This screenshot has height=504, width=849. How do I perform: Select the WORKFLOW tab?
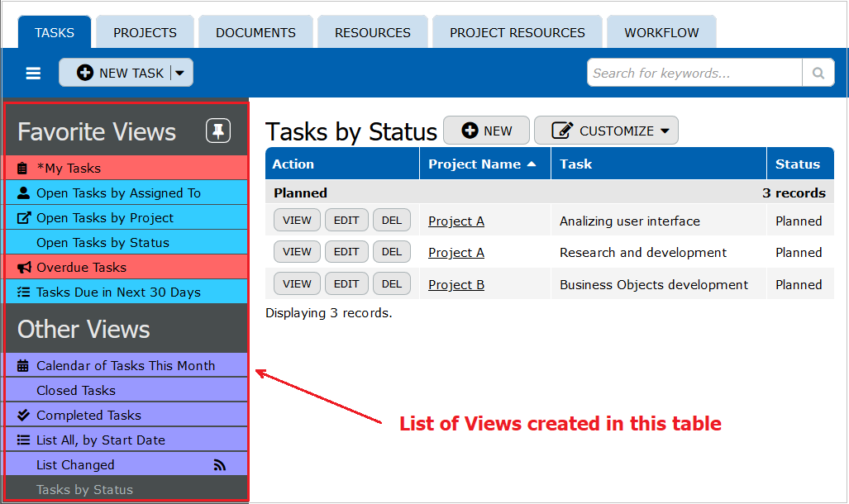tap(661, 32)
